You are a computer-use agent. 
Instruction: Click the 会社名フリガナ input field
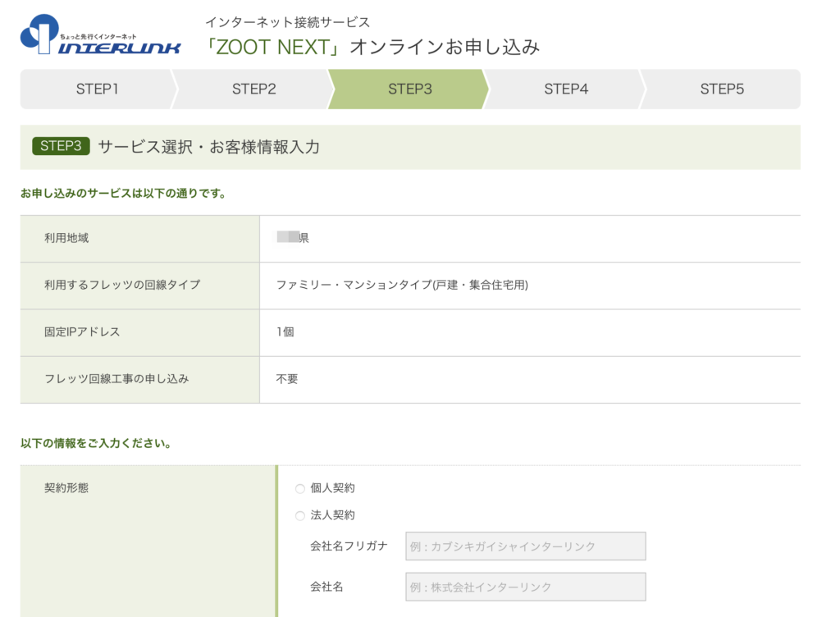click(526, 546)
